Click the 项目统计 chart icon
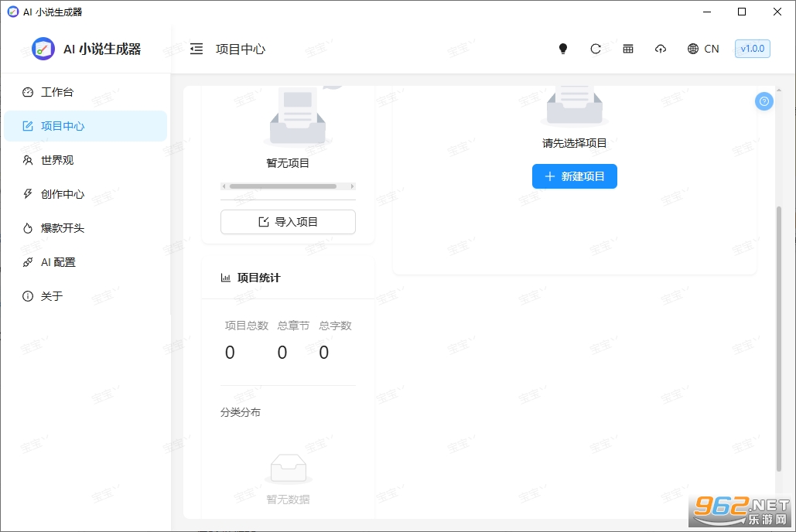The image size is (796, 532). point(225,278)
